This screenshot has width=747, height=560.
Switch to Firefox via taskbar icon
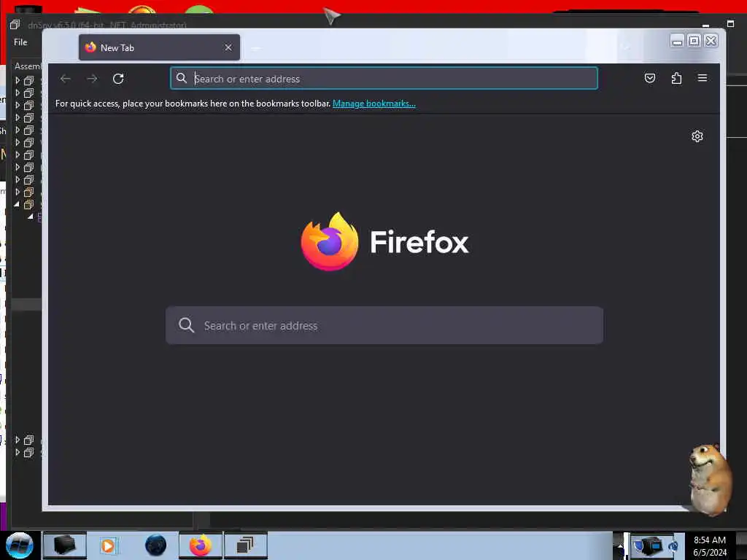coord(201,545)
